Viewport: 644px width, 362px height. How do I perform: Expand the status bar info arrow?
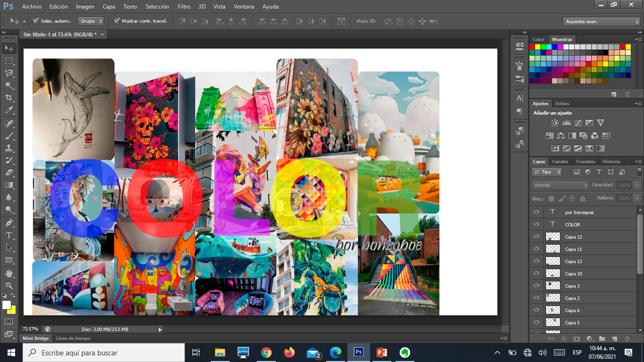point(160,329)
